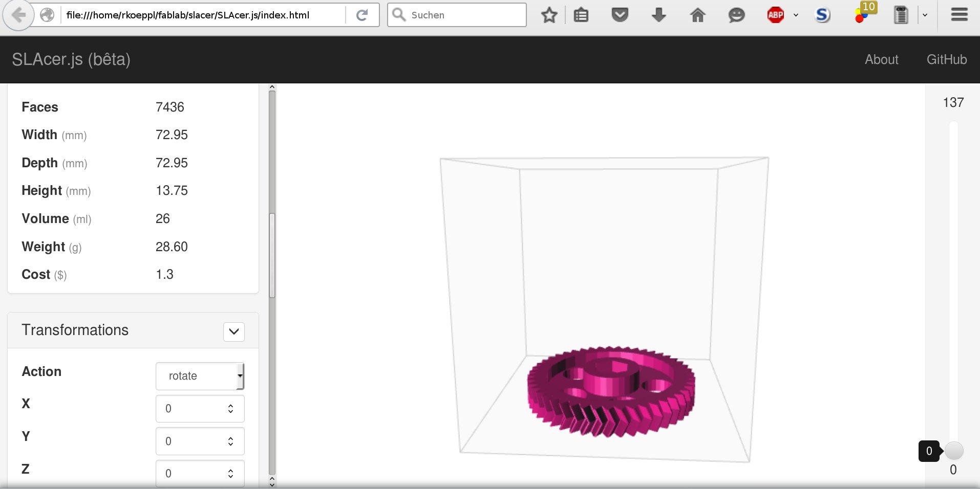The width and height of the screenshot is (980, 489).
Task: Click the globe site identity icon
Action: [47, 15]
